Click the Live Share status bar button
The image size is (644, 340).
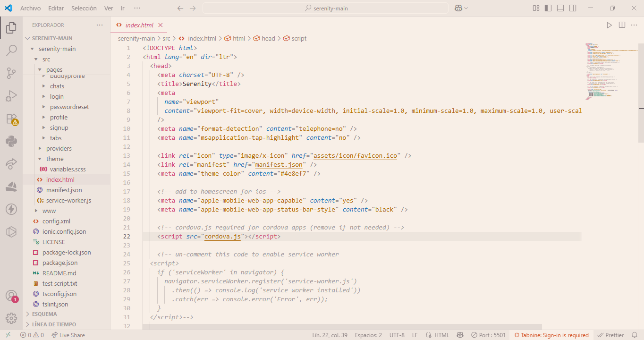68,335
